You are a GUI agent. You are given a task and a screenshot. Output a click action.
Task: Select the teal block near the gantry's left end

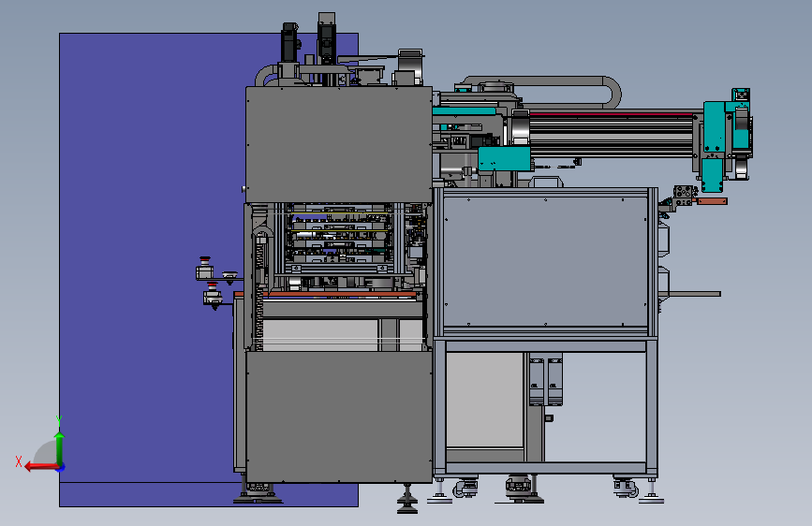click(504, 158)
